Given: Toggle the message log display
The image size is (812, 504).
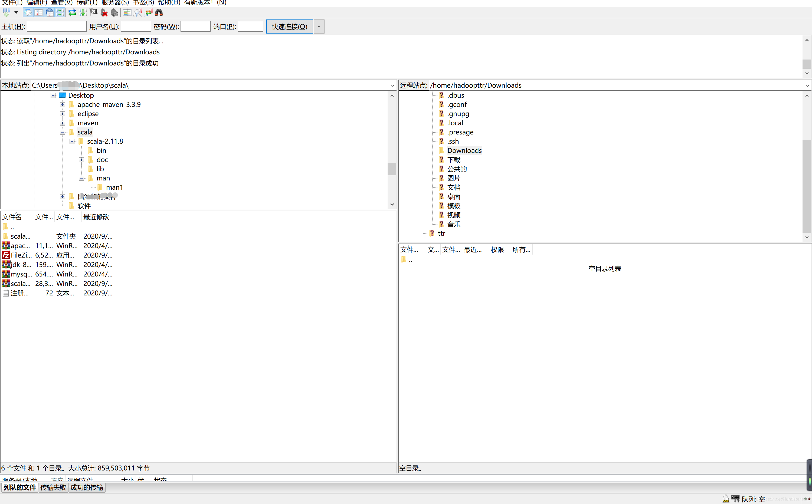Looking at the screenshot, I should tap(28, 13).
